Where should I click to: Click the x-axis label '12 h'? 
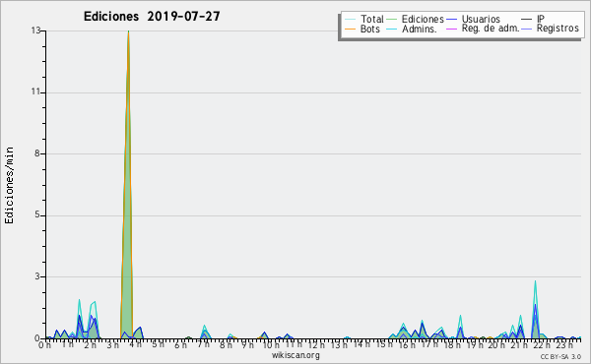coord(316,344)
